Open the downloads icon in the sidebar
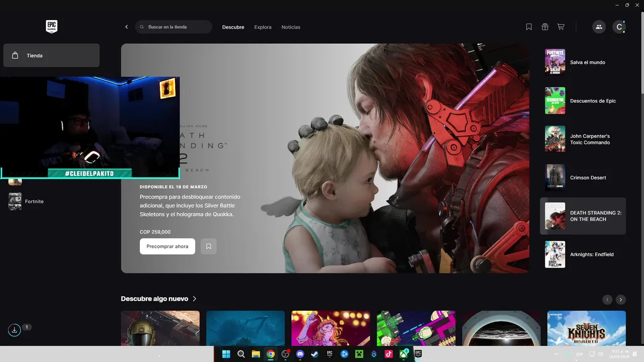644x362 pixels. pos(14,330)
